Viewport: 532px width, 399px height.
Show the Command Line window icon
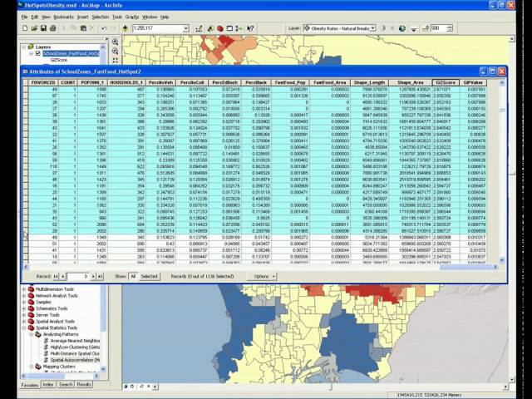pos(229,28)
